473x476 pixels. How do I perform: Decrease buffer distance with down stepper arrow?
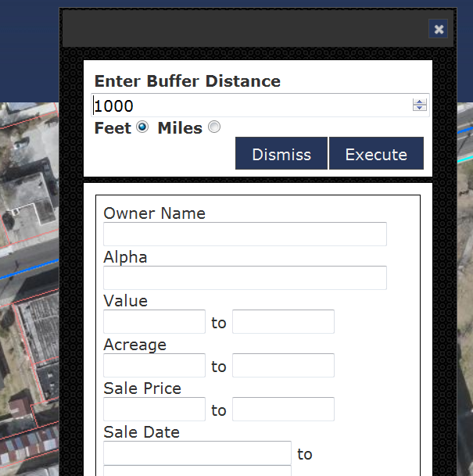pos(420,108)
